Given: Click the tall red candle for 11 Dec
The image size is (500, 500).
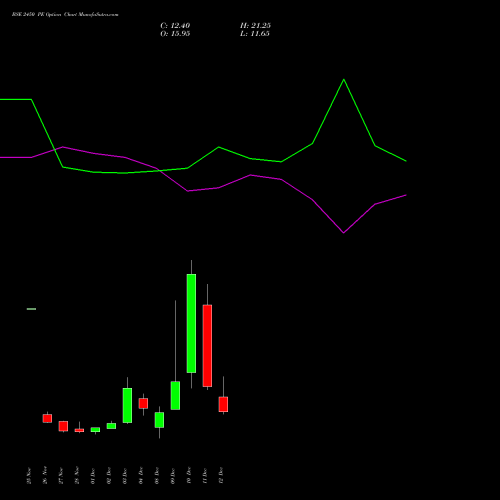Looking at the screenshot, I should [x=207, y=346].
